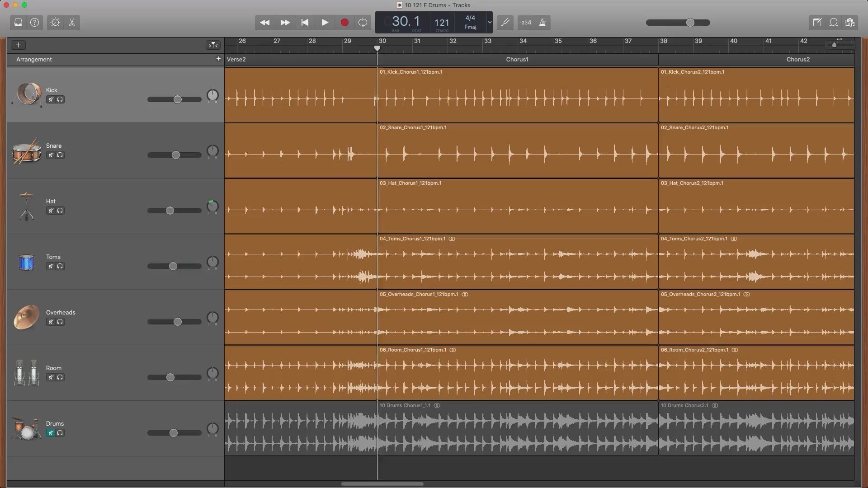This screenshot has width=868, height=488.
Task: Click the Kick track pan knob
Action: click(212, 95)
